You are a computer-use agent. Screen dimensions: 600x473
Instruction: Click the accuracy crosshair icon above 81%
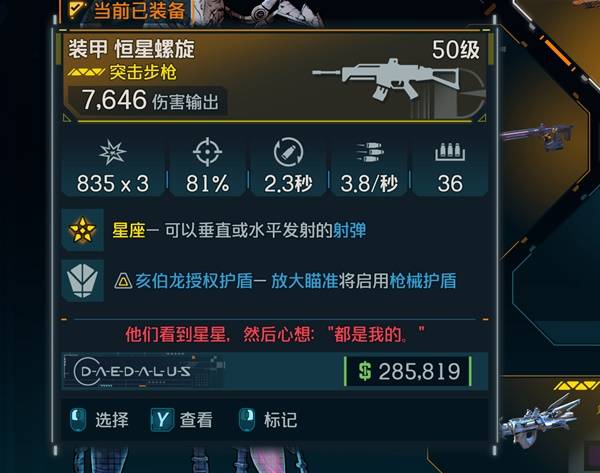tap(207, 152)
